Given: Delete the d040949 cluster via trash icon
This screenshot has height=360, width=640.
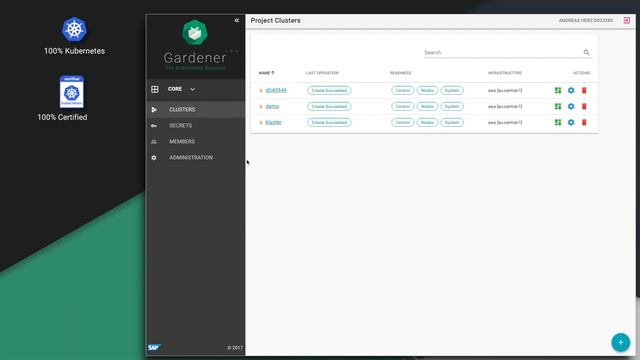Looking at the screenshot, I should click(x=584, y=90).
